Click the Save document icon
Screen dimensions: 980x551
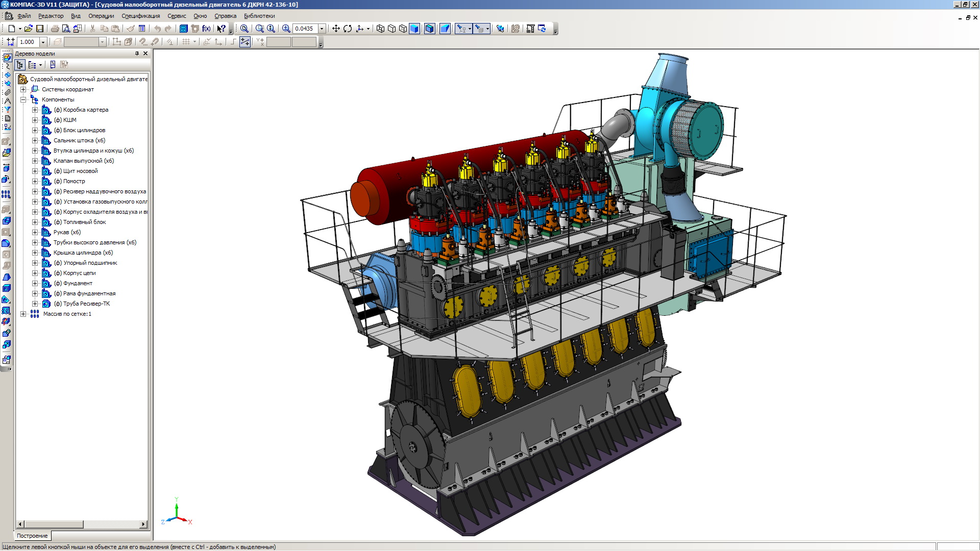coord(40,29)
